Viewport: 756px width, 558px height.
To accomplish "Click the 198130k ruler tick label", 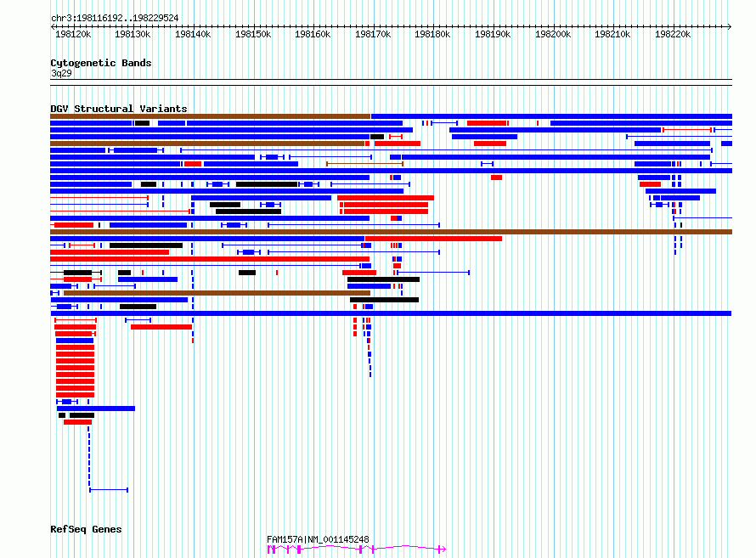I will [x=133, y=34].
